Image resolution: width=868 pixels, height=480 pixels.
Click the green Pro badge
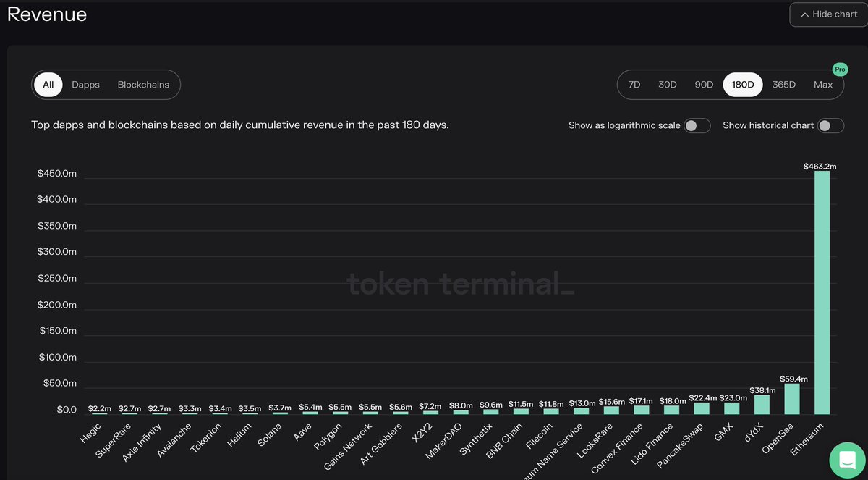coord(840,70)
